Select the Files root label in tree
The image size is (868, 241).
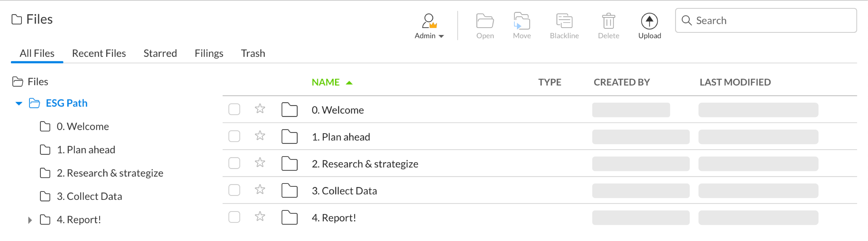38,82
